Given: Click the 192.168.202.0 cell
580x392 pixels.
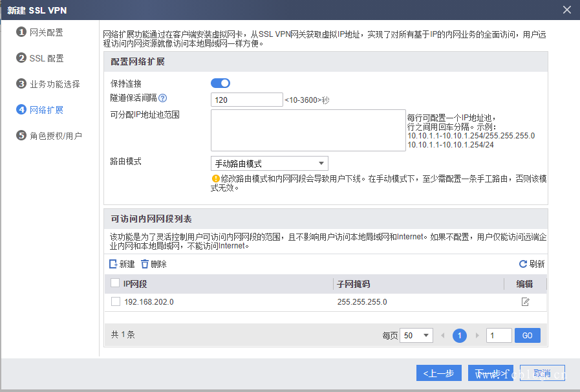Looking at the screenshot, I should click(x=149, y=302).
